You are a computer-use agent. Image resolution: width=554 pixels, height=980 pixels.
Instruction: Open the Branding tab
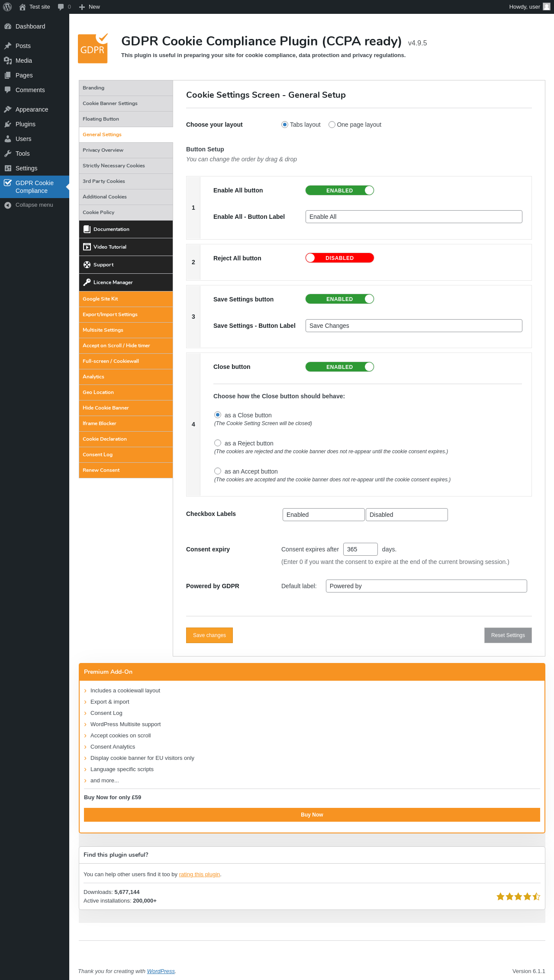pyautogui.click(x=126, y=88)
